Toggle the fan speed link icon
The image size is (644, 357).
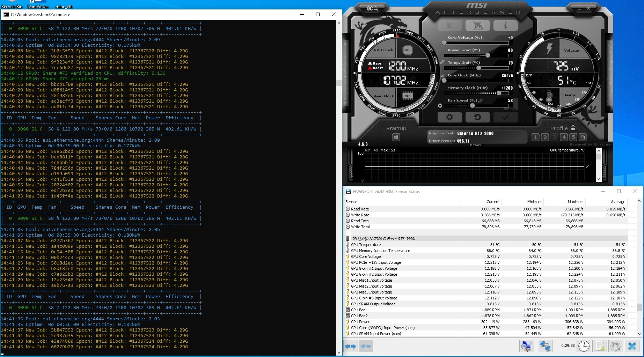coord(481,101)
